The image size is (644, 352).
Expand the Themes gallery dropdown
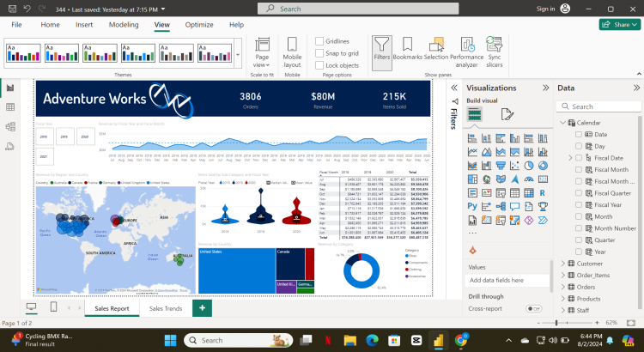click(x=238, y=54)
